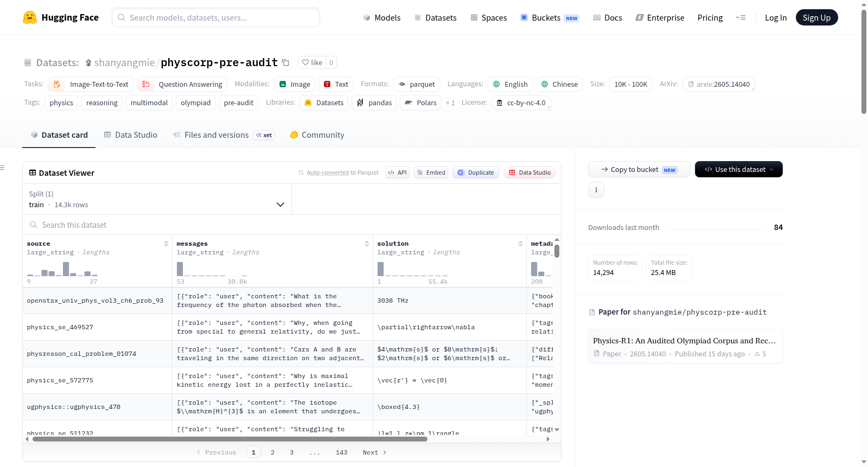This screenshot has width=868, height=467.
Task: Click the Duplicate button
Action: pyautogui.click(x=476, y=172)
